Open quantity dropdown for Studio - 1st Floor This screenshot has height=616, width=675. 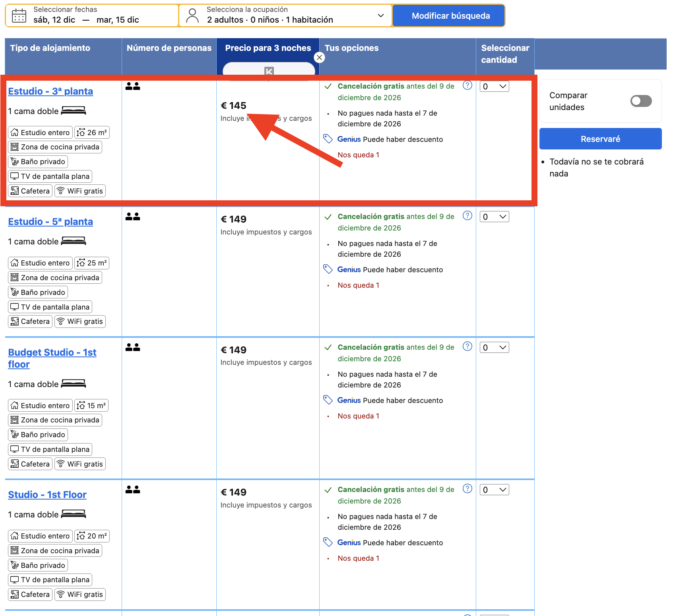494,490
